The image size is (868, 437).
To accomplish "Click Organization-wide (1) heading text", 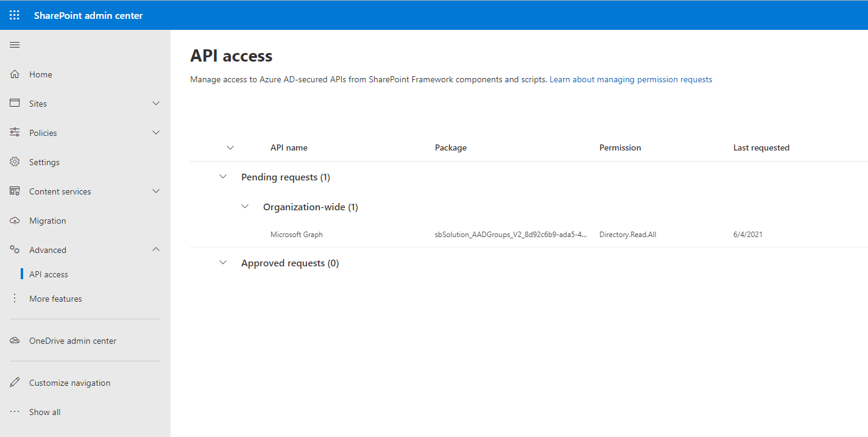I will (x=311, y=207).
